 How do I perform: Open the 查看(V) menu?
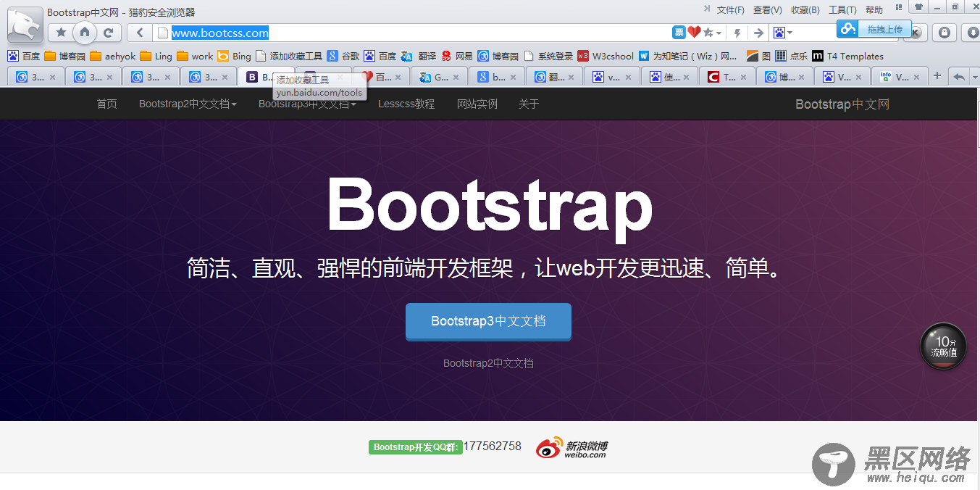coord(767,10)
